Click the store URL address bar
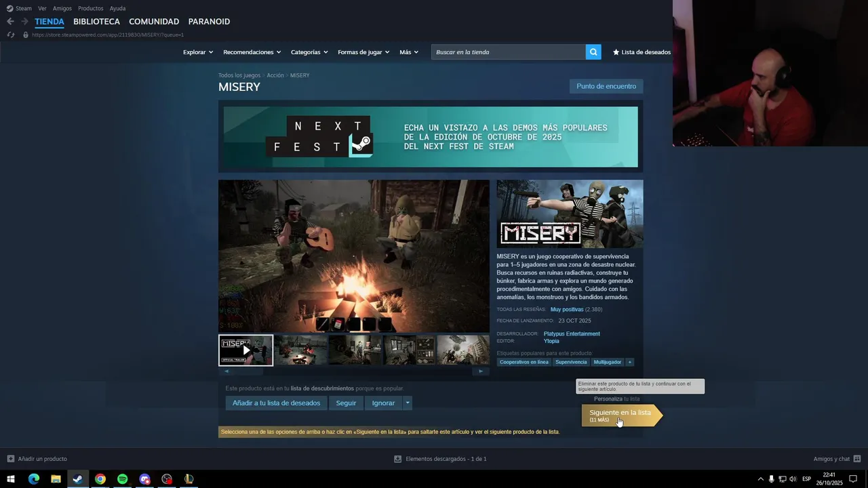This screenshot has width=868, height=488. pos(107,35)
